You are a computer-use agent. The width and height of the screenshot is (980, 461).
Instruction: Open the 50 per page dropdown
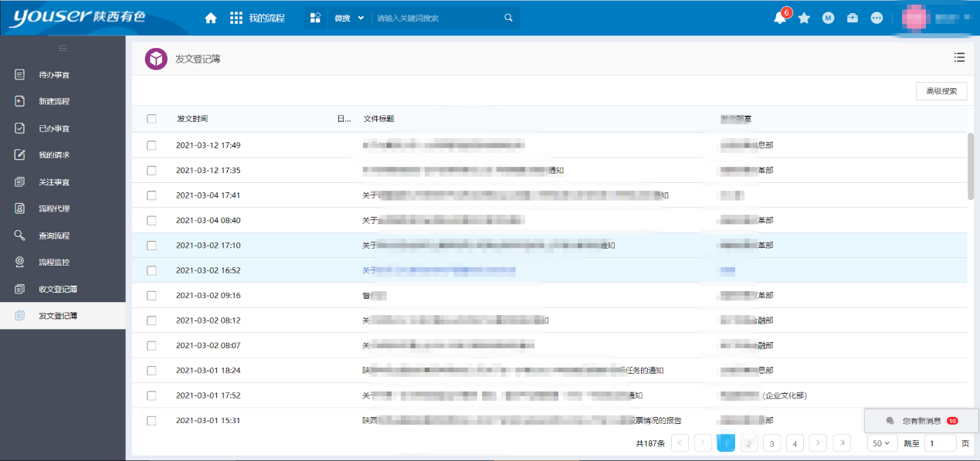(881, 443)
